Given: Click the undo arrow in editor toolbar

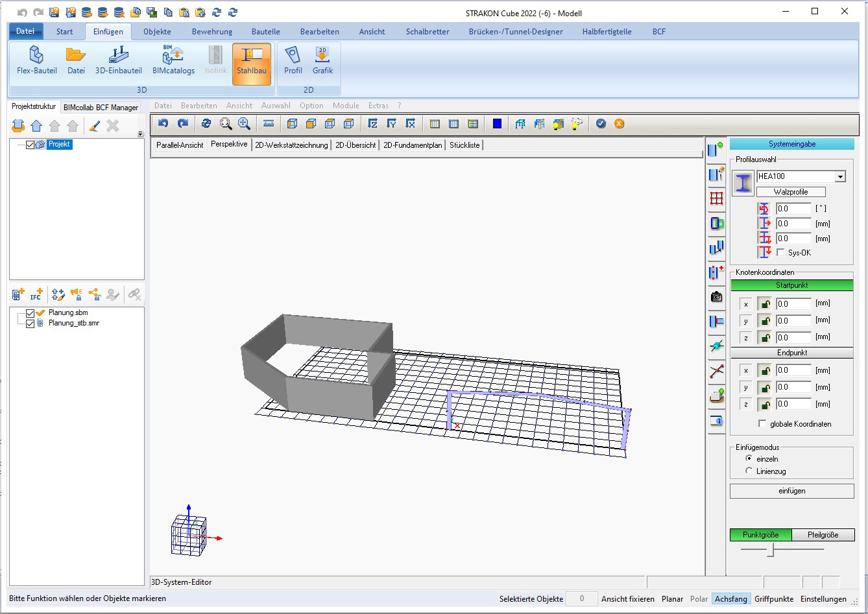Looking at the screenshot, I should pos(163,124).
